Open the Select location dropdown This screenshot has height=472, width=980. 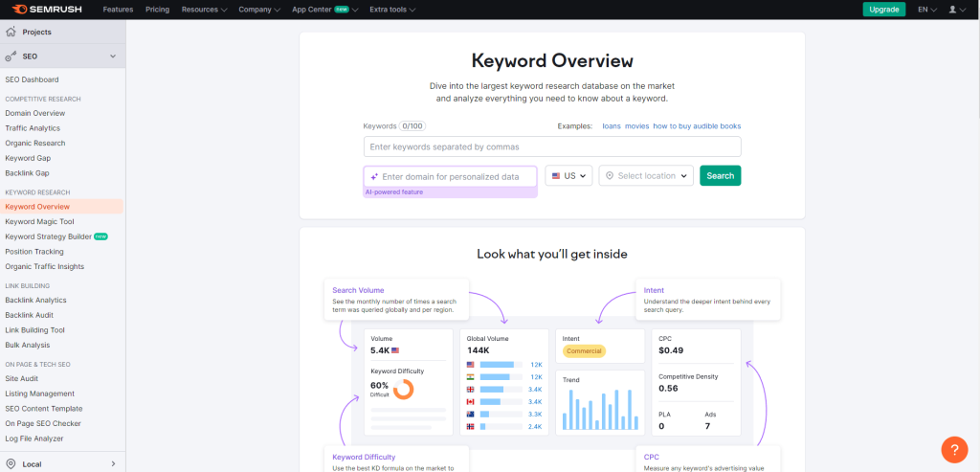(x=646, y=175)
